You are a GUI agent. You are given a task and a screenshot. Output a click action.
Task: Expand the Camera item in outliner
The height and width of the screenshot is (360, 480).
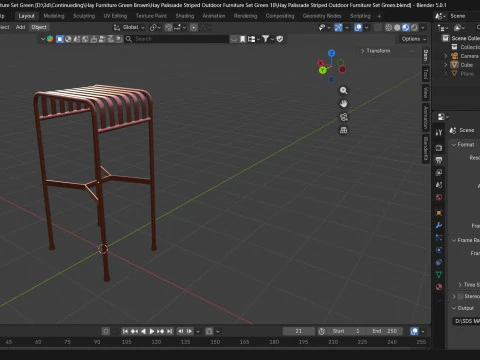[446, 56]
